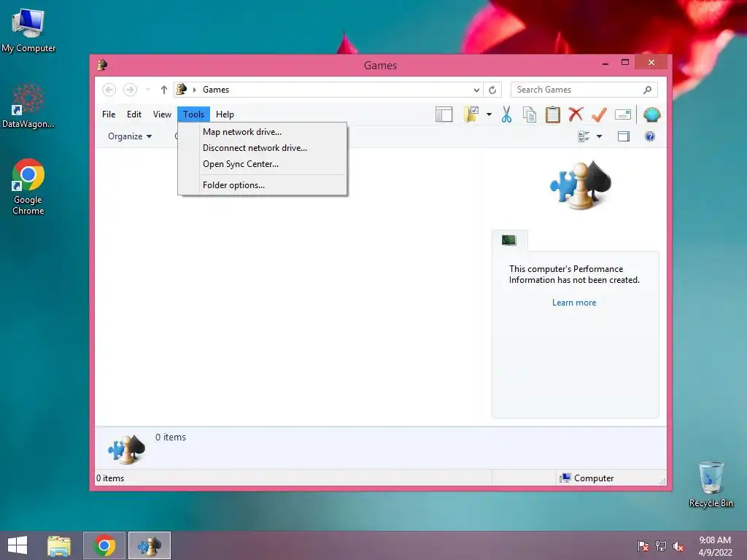Open Recycle Bin desktop icon
This screenshot has height=560, width=747.
pos(711,484)
